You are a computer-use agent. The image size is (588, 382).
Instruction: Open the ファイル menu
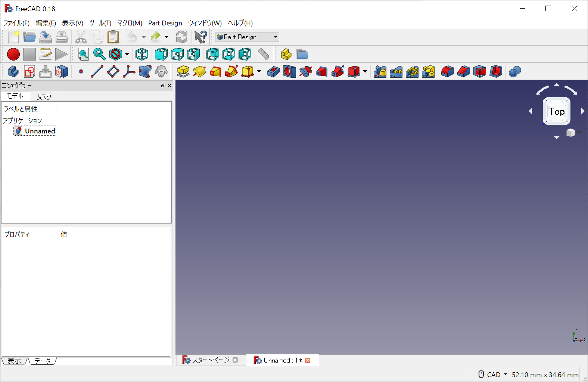16,23
